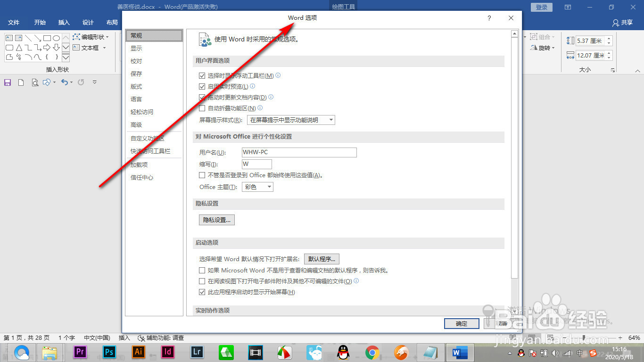Open Google Chrome from the taskbar
644x362 pixels.
click(372, 352)
